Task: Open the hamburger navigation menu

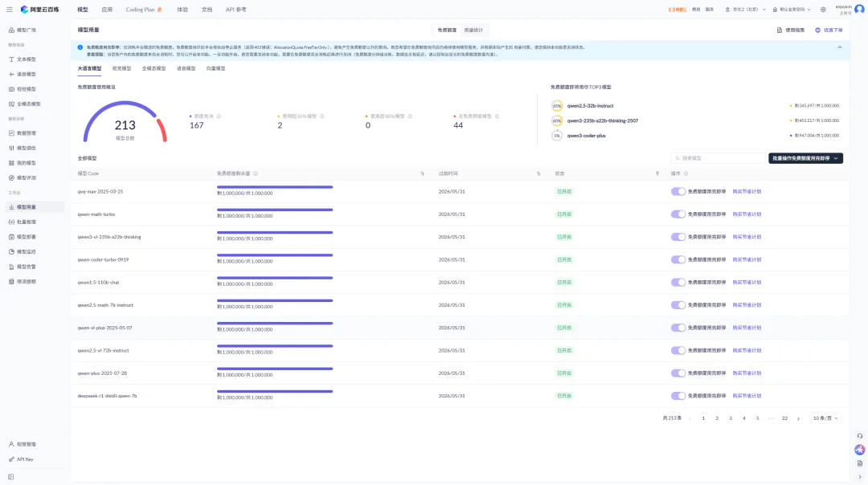Action: (10, 10)
